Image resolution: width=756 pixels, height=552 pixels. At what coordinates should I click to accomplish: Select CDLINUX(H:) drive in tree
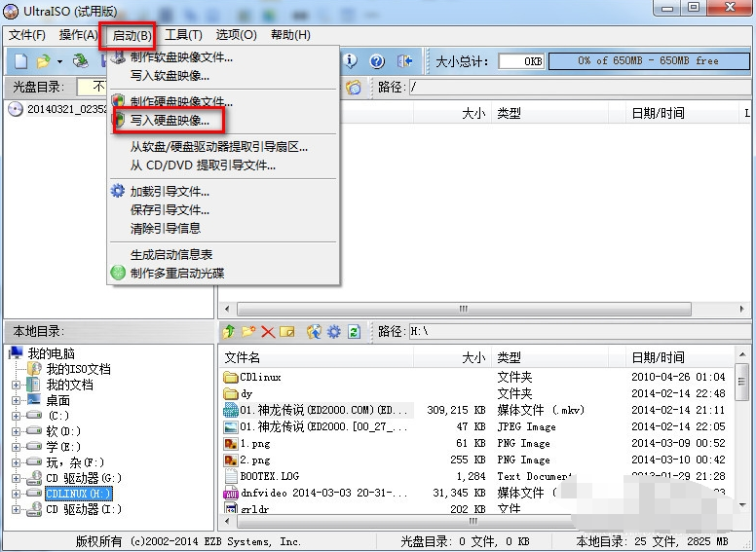pyautogui.click(x=79, y=494)
